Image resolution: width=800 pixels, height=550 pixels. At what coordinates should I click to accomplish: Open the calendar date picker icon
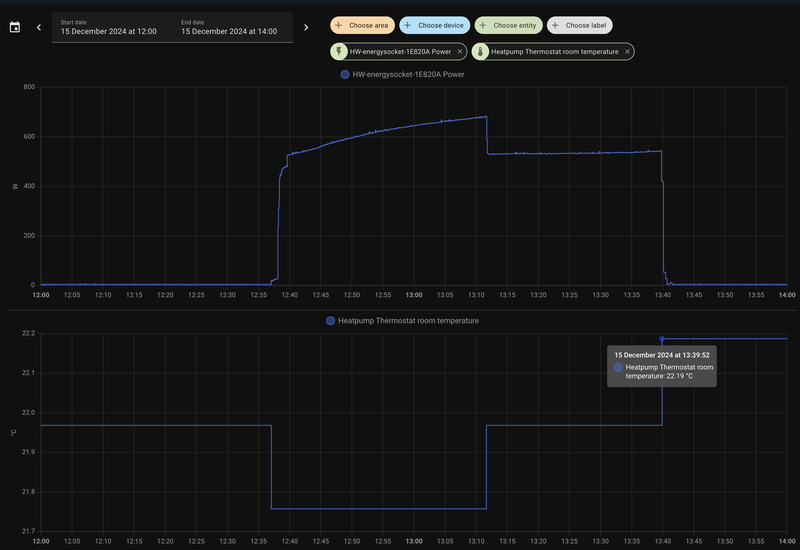pyautogui.click(x=15, y=28)
